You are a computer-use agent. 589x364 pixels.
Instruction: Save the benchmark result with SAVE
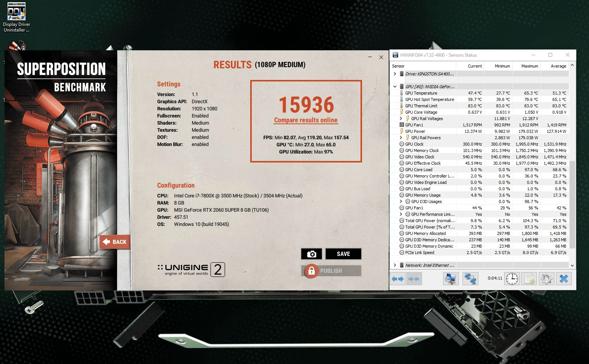[343, 254]
